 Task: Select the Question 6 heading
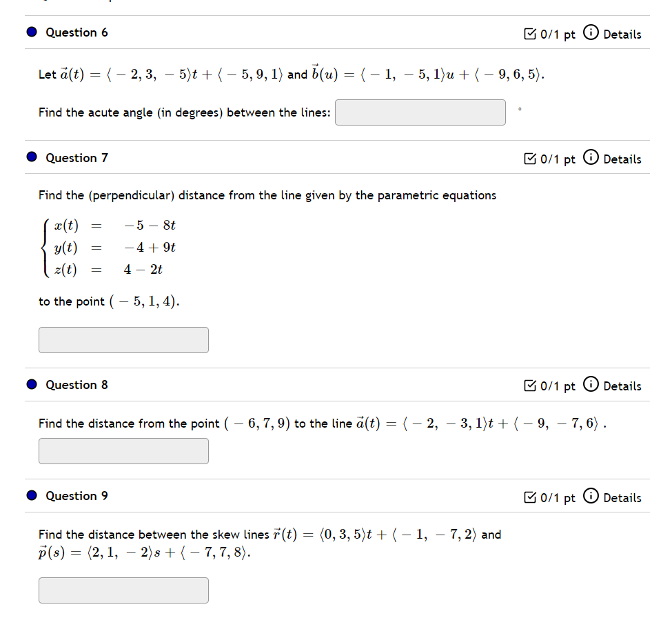[77, 32]
